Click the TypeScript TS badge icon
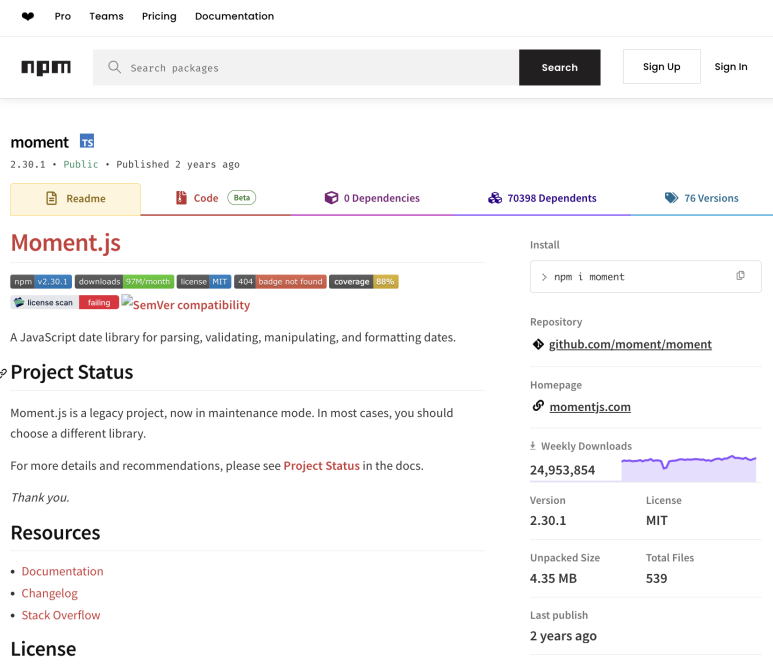Image resolution: width=773 pixels, height=666 pixels. pyautogui.click(x=87, y=141)
